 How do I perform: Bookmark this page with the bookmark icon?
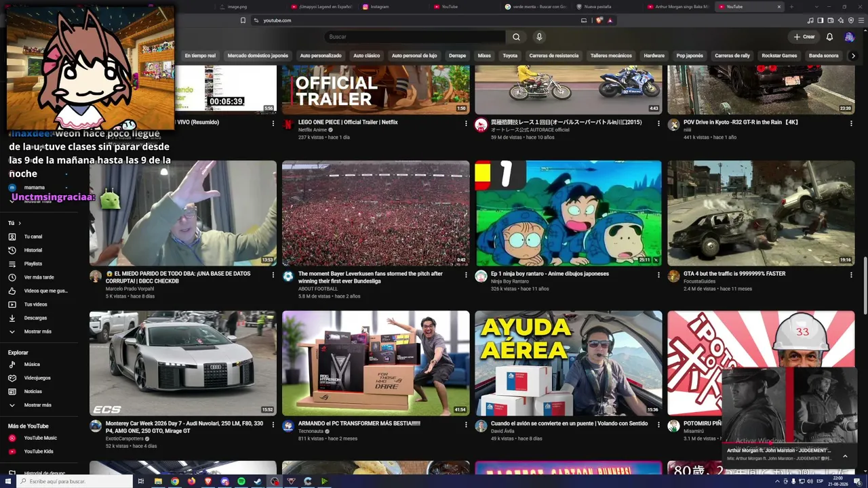[243, 20]
